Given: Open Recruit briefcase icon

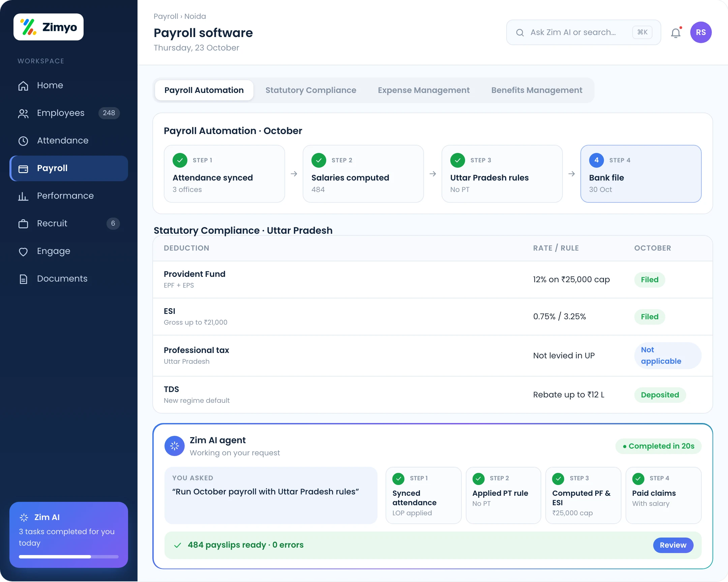Looking at the screenshot, I should coord(23,224).
